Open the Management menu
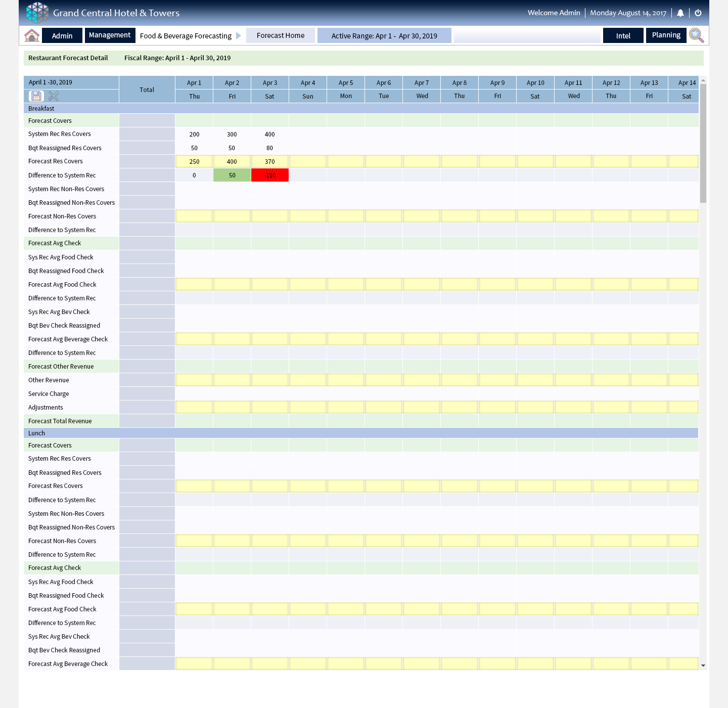This screenshot has width=728, height=708. pos(110,35)
